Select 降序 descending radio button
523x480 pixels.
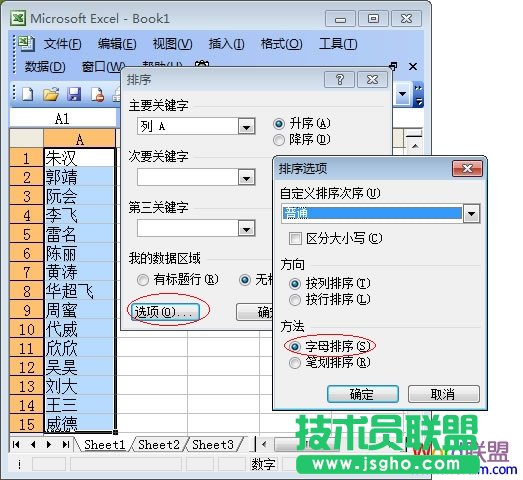point(279,140)
